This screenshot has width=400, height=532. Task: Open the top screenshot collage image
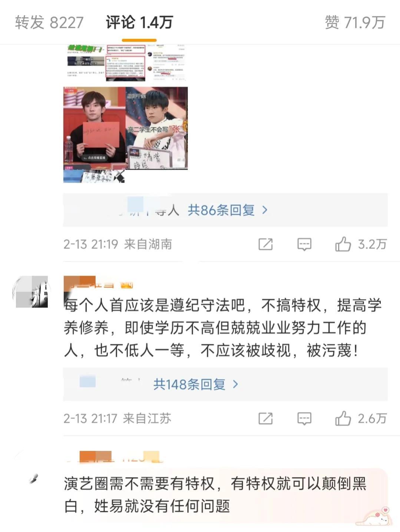click(125, 63)
